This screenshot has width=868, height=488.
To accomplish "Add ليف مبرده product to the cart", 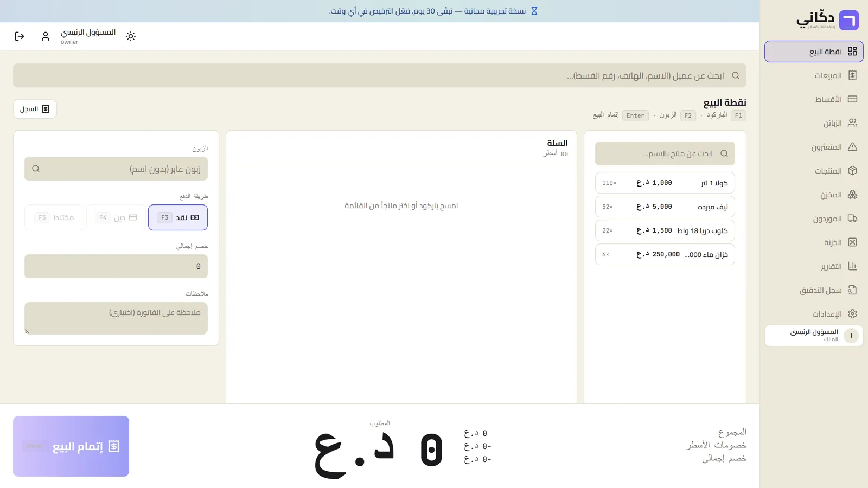I will 665,207.
